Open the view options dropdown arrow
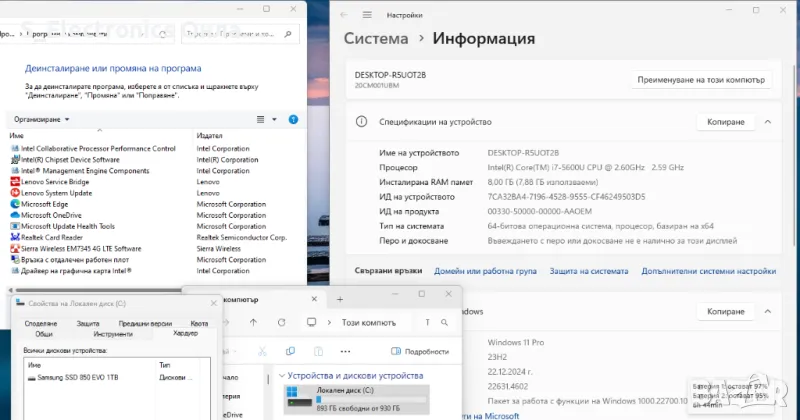The height and width of the screenshot is (420, 800). (274, 119)
